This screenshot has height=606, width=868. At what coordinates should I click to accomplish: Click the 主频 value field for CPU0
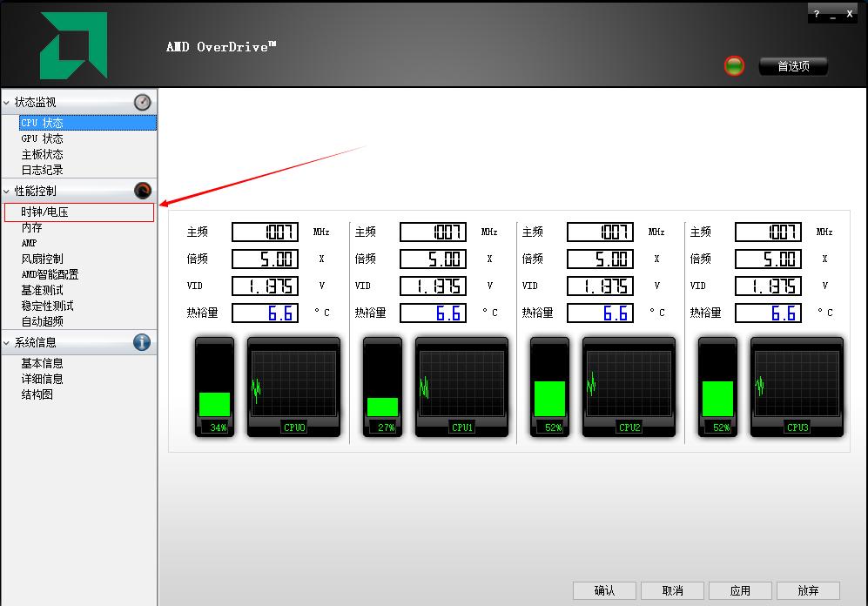(266, 231)
